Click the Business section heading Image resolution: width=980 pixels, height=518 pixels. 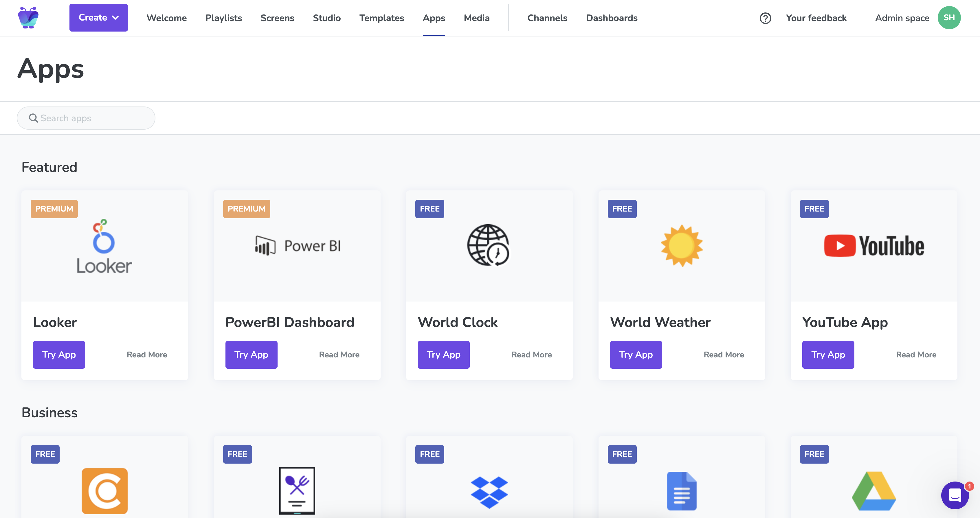(x=49, y=412)
